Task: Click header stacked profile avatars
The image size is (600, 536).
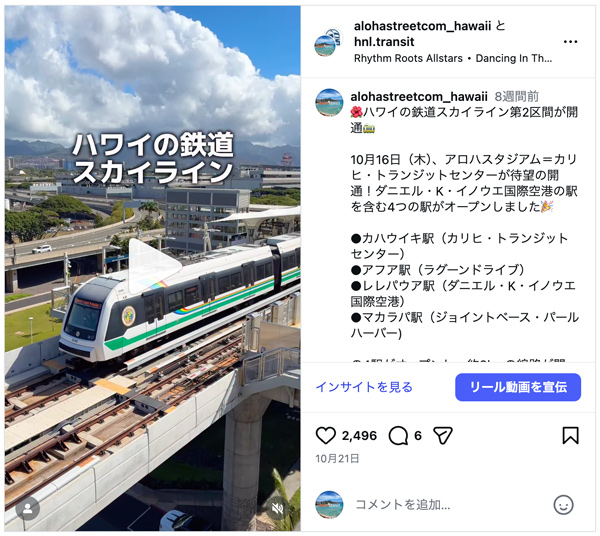Action: click(329, 42)
